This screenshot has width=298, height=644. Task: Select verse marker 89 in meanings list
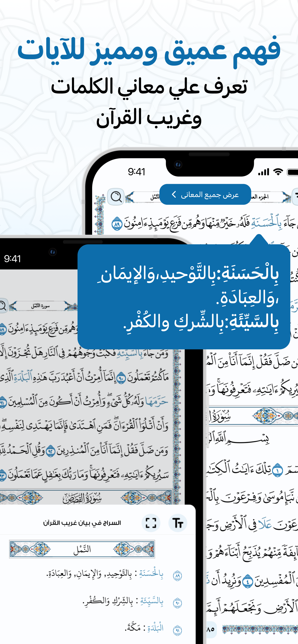click(x=177, y=576)
